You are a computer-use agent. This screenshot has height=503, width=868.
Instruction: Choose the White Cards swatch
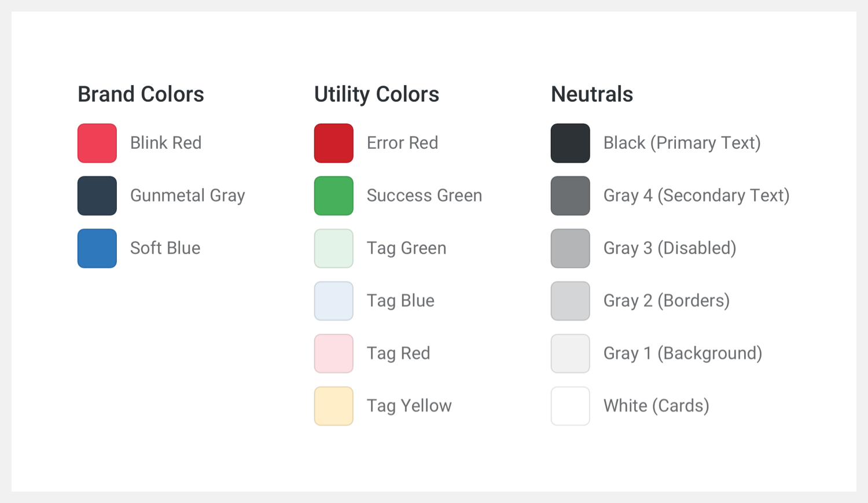coord(571,406)
